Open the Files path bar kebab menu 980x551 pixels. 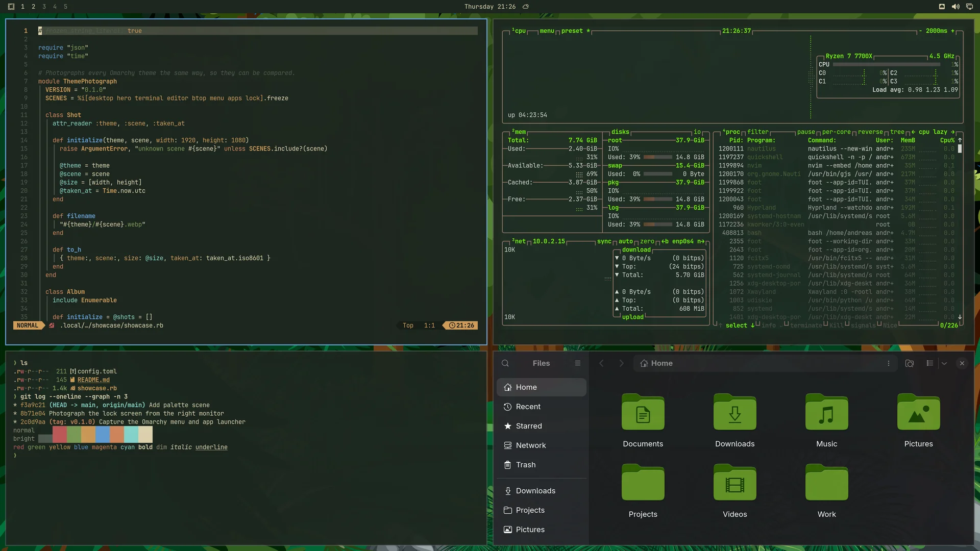[x=889, y=363]
